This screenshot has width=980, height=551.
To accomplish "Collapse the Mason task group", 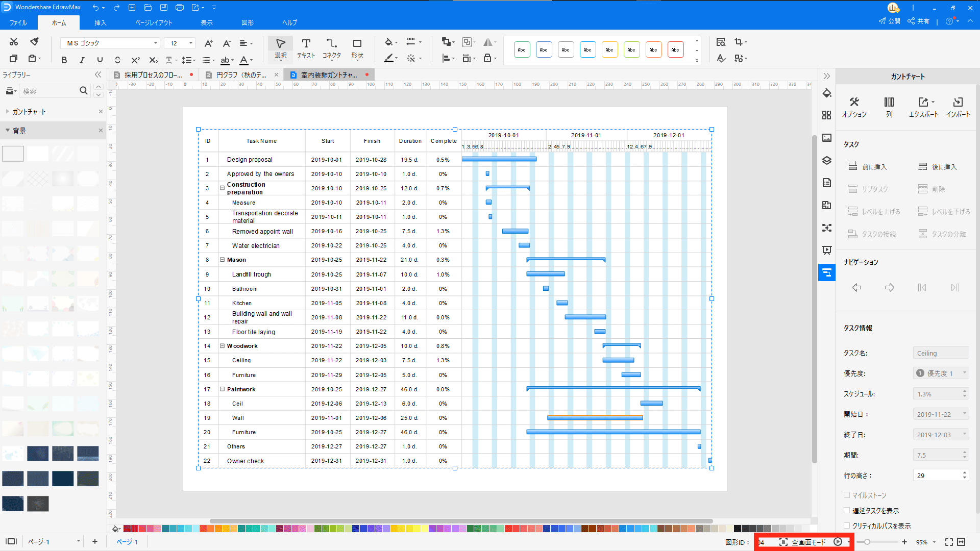I will coord(222,260).
